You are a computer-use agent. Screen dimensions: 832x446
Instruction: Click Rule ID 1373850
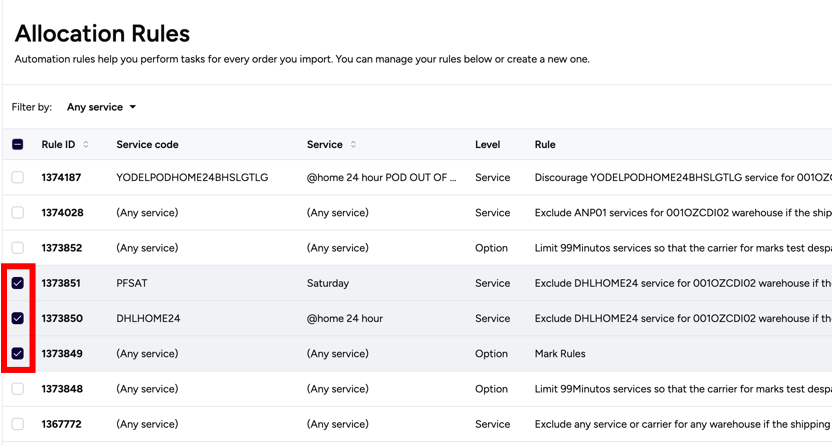[62, 318]
